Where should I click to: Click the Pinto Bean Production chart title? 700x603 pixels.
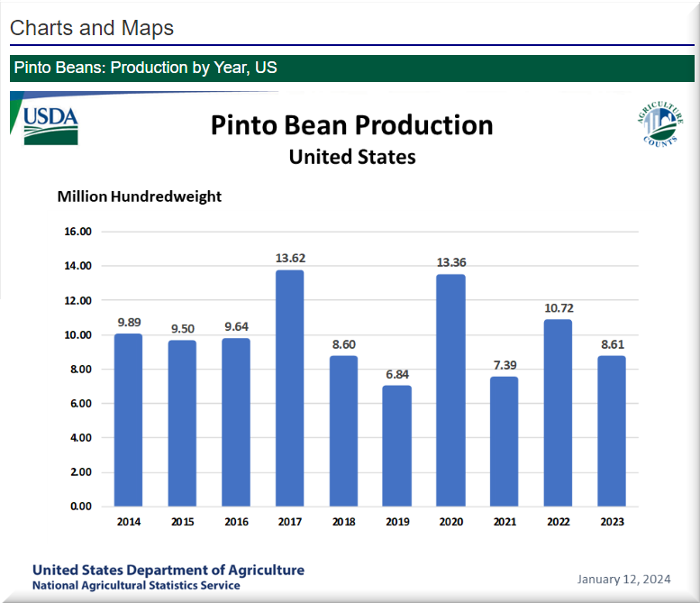tap(351, 125)
